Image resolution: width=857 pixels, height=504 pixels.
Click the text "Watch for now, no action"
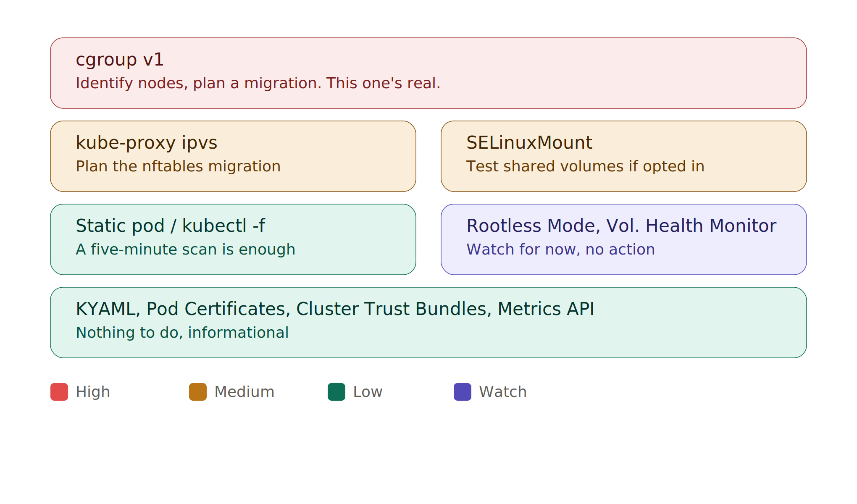pos(560,249)
